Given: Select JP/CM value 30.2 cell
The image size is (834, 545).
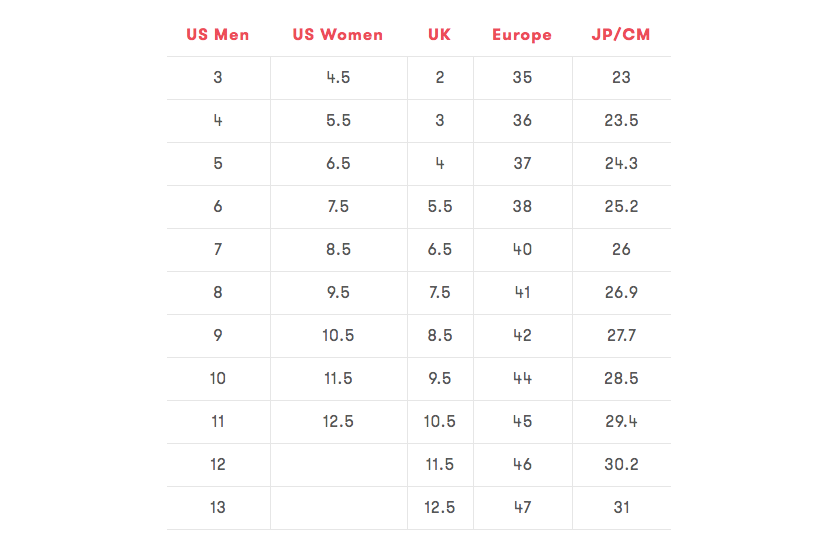Looking at the screenshot, I should tap(621, 465).
